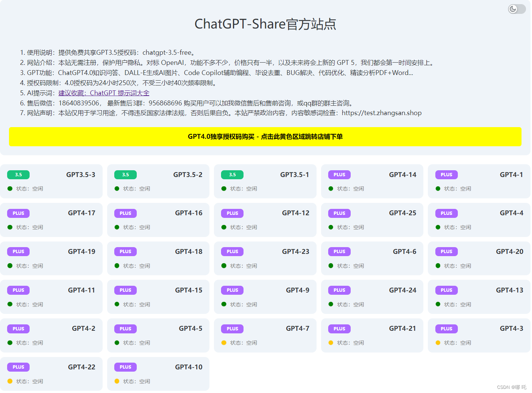Click the https://test.zhangsan.shop URL text
Viewport: 532px width, 393px height.
point(381,113)
